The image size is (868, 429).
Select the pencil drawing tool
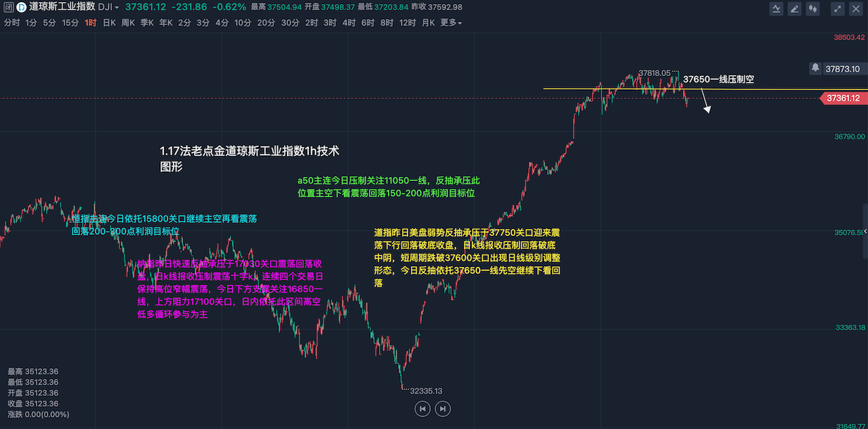[794, 9]
